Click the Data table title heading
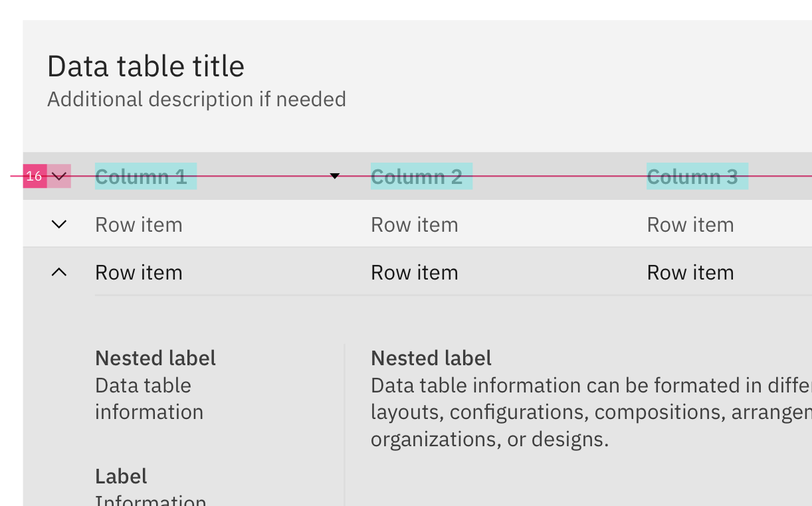Image resolution: width=812 pixels, height=506 pixels. (146, 66)
